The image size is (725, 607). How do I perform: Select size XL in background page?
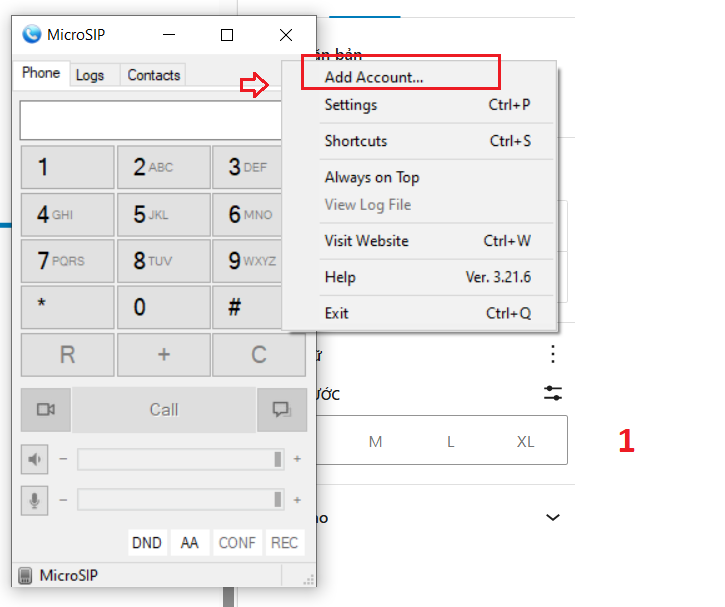pyautogui.click(x=525, y=441)
